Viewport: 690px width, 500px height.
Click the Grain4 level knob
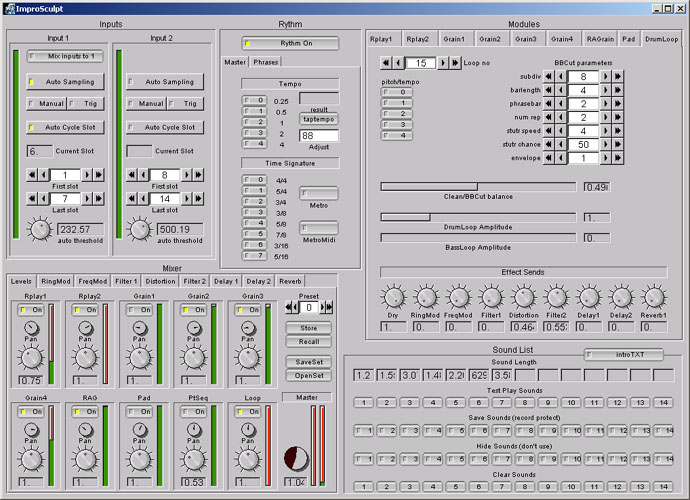click(x=31, y=460)
